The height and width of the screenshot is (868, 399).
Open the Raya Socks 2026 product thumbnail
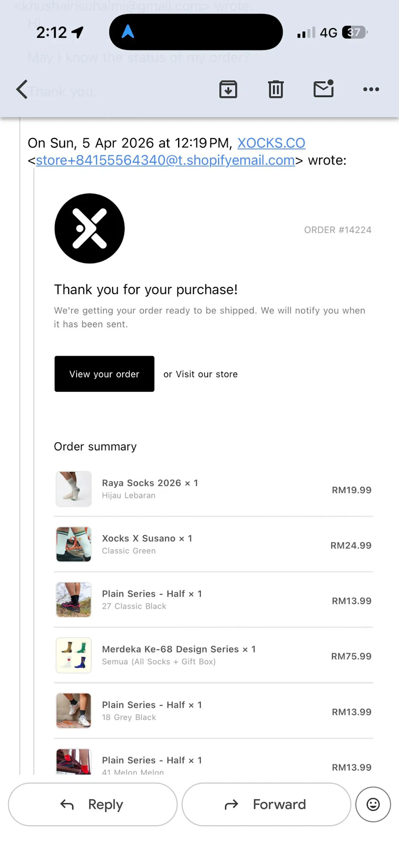click(x=74, y=489)
